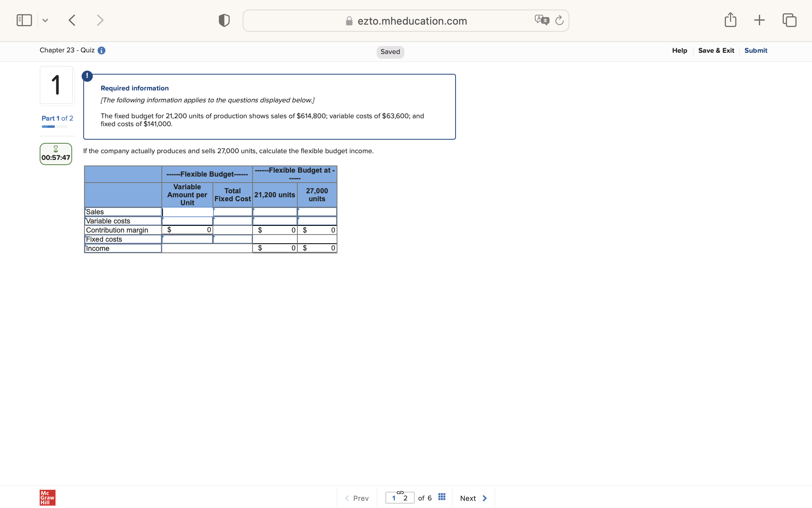Click the timer showing 00:57:47
The image size is (812, 508).
(56, 154)
